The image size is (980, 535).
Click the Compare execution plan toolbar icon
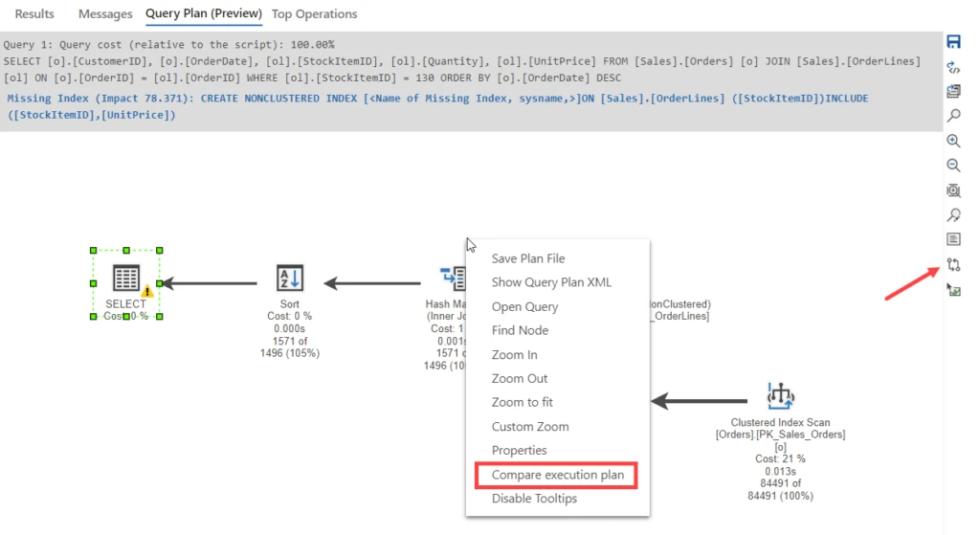(953, 264)
